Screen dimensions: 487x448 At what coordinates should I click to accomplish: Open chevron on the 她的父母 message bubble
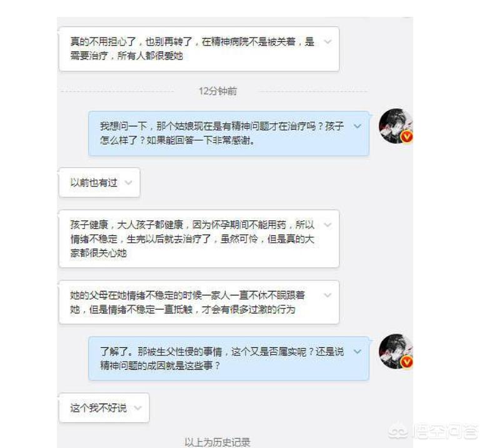click(x=328, y=295)
